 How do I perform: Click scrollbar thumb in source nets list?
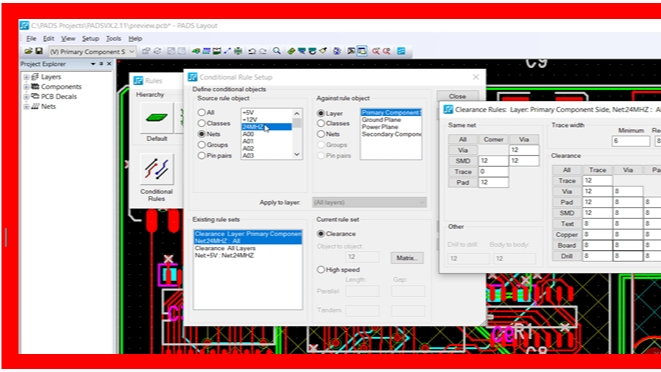click(x=297, y=123)
